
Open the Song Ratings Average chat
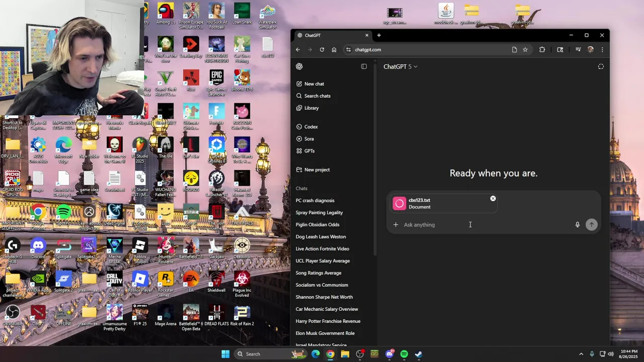pos(318,273)
